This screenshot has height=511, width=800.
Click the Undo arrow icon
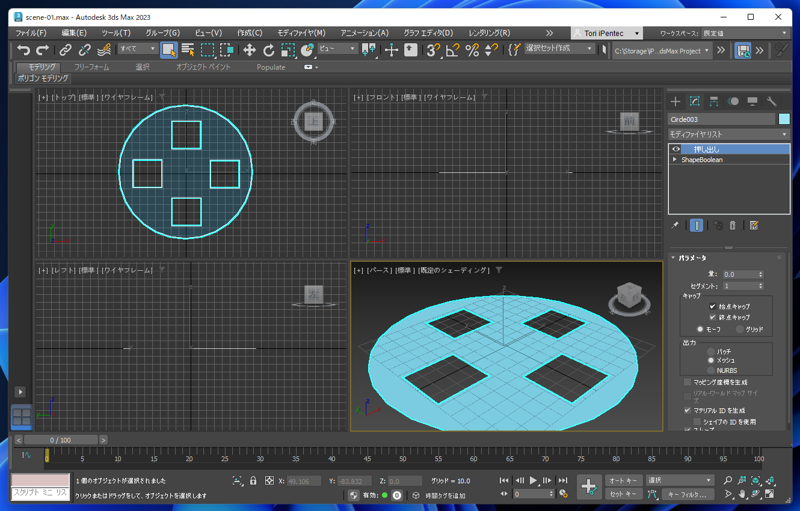(x=23, y=50)
